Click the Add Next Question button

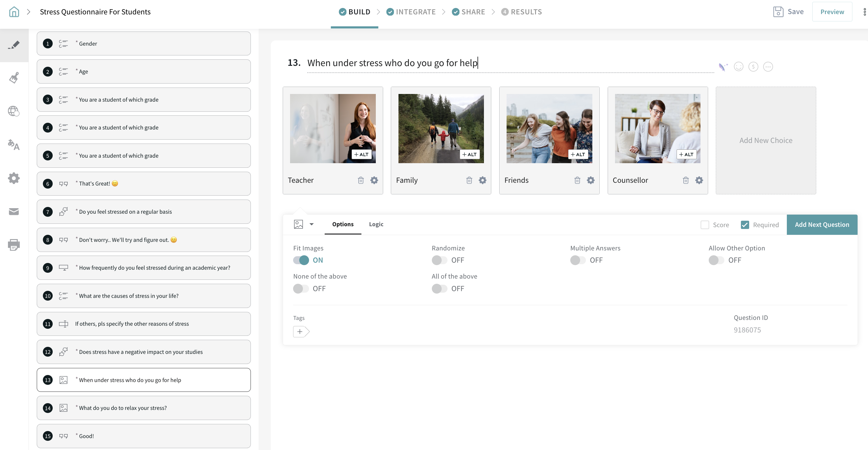coord(822,224)
